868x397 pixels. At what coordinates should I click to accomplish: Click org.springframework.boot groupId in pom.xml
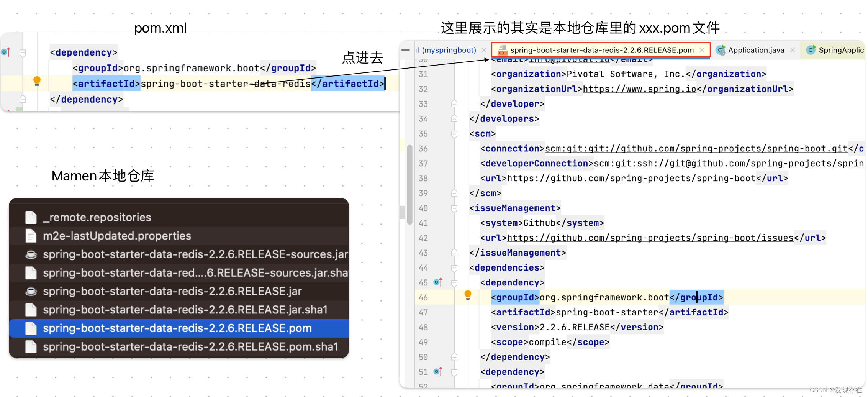click(x=192, y=68)
